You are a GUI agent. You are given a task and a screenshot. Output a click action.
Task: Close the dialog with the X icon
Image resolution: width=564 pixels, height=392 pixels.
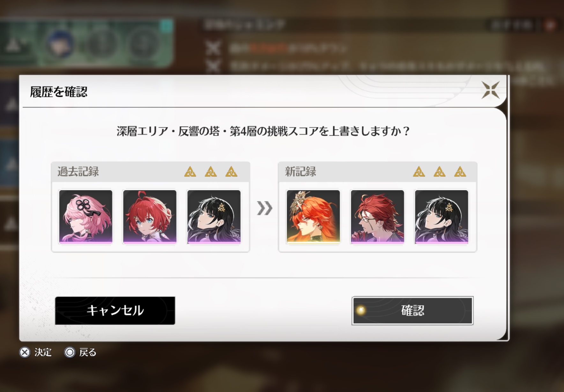pos(490,90)
